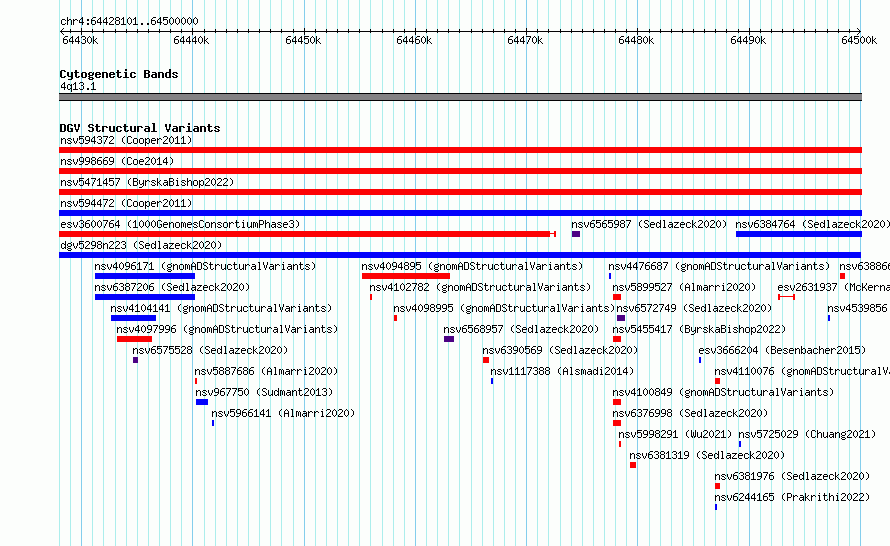Open nsv5455417 (ByrskaBishop2022) label
The height and width of the screenshot is (546, 890).
click(x=699, y=329)
